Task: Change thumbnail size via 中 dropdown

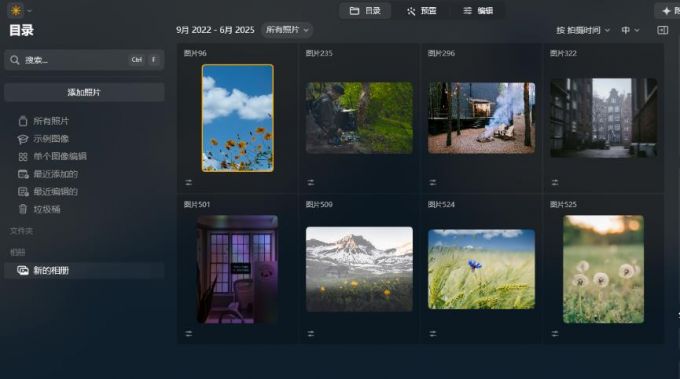Action: point(630,30)
